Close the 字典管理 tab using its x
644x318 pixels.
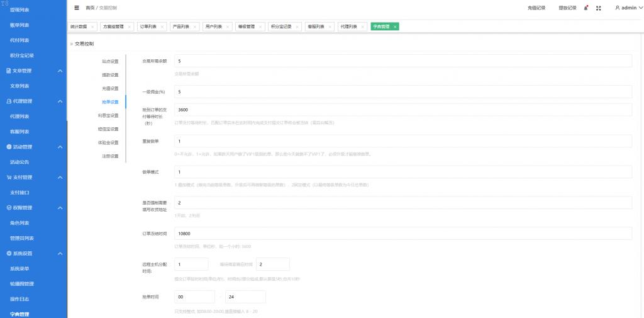pyautogui.click(x=394, y=27)
